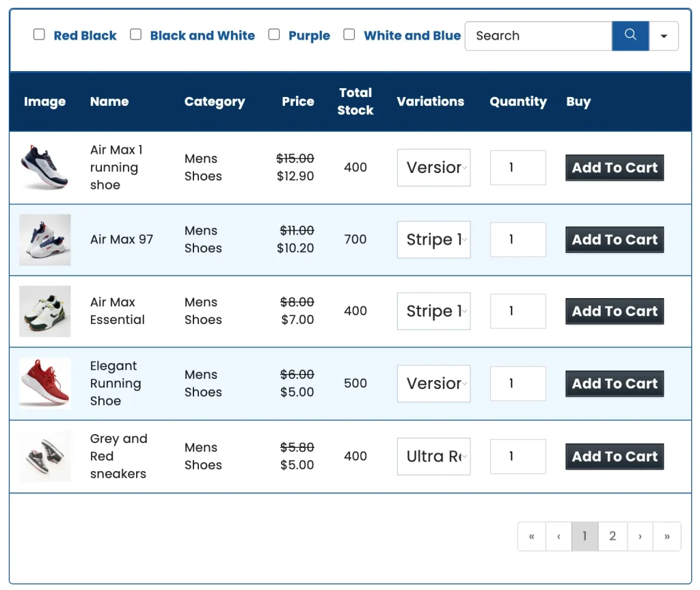Add Elegant Running Shoe to cart
700x590 pixels.
click(614, 384)
